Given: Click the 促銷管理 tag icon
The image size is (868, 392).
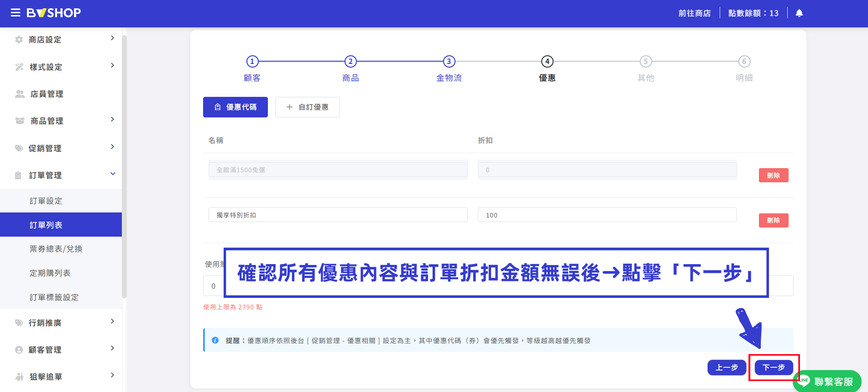Looking at the screenshot, I should (19, 148).
